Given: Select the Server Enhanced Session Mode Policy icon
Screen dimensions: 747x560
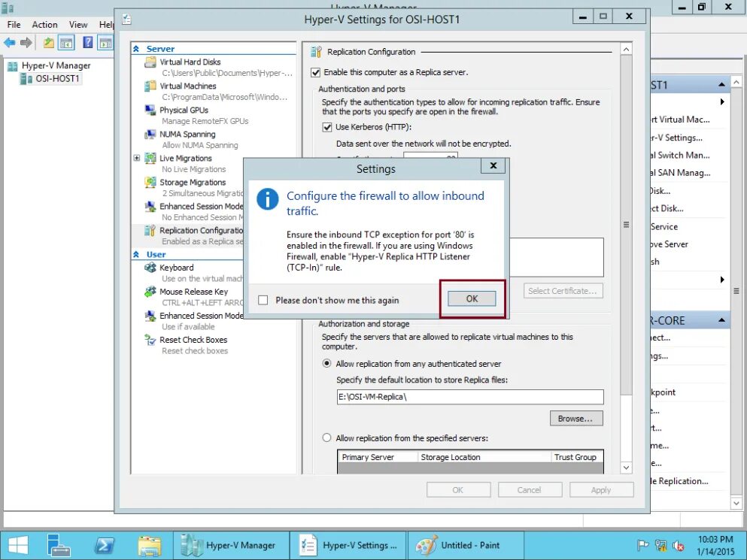Looking at the screenshot, I should [150, 206].
